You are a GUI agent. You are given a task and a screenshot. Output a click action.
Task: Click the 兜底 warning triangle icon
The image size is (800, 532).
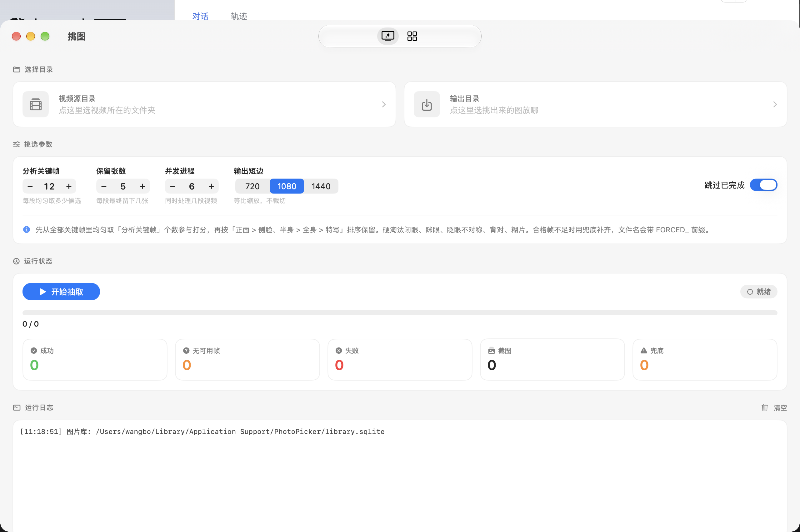coord(644,351)
